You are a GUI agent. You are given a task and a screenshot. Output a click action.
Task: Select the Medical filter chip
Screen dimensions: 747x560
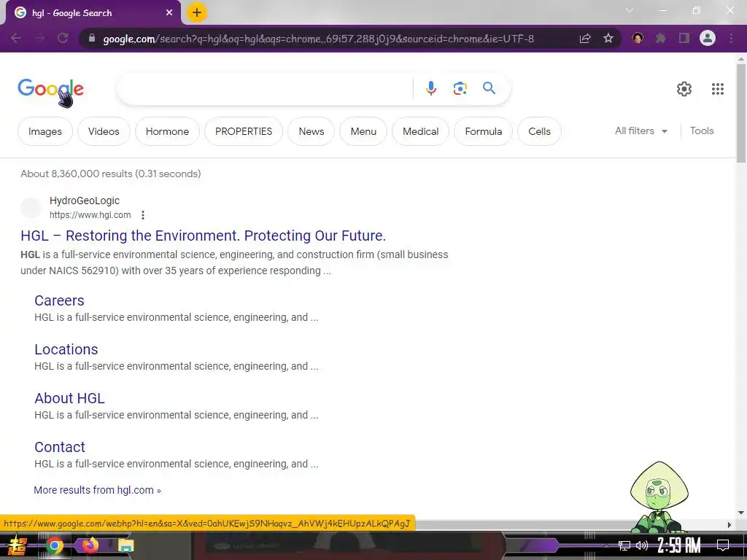point(421,131)
